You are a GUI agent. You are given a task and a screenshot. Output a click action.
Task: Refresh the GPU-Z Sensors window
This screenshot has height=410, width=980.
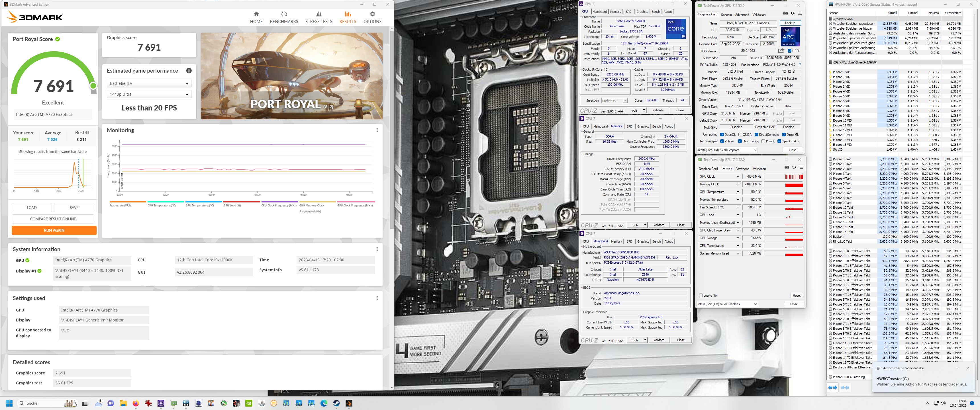794,167
